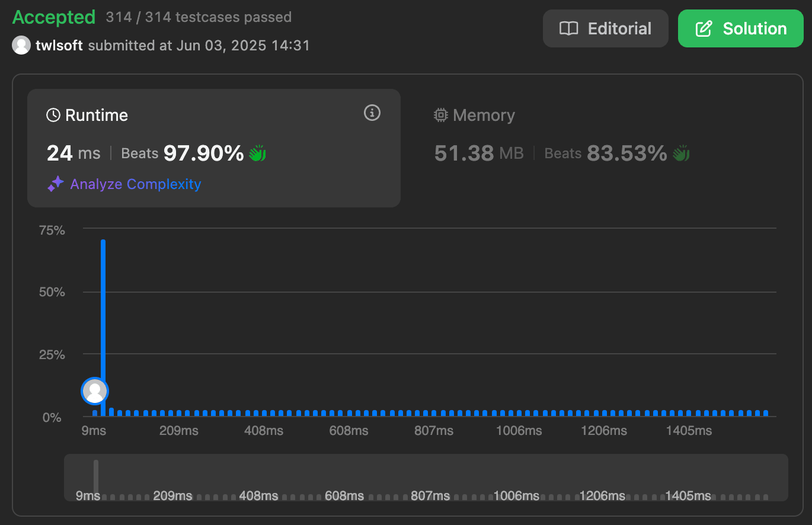
Task: Open the twlsoft user profile link
Action: tap(59, 46)
